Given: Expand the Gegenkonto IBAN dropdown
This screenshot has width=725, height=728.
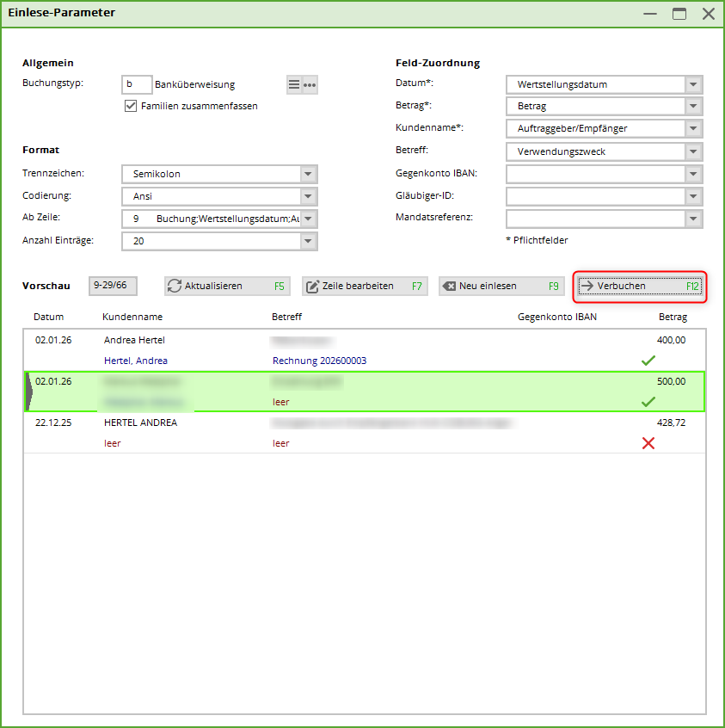Looking at the screenshot, I should [x=693, y=174].
